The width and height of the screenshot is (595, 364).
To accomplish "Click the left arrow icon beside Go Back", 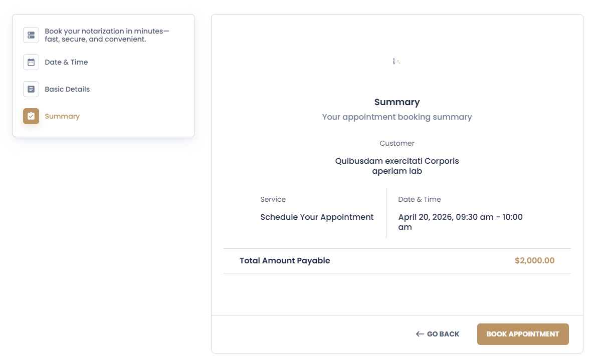I will pyautogui.click(x=420, y=334).
